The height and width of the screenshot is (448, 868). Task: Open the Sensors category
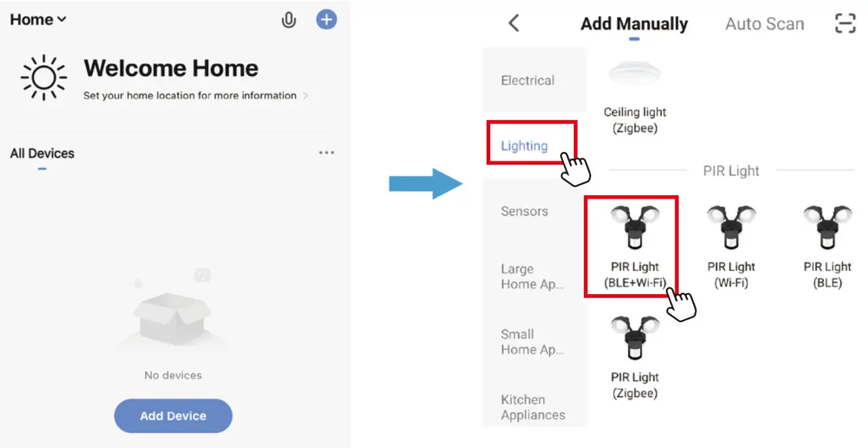tap(524, 211)
